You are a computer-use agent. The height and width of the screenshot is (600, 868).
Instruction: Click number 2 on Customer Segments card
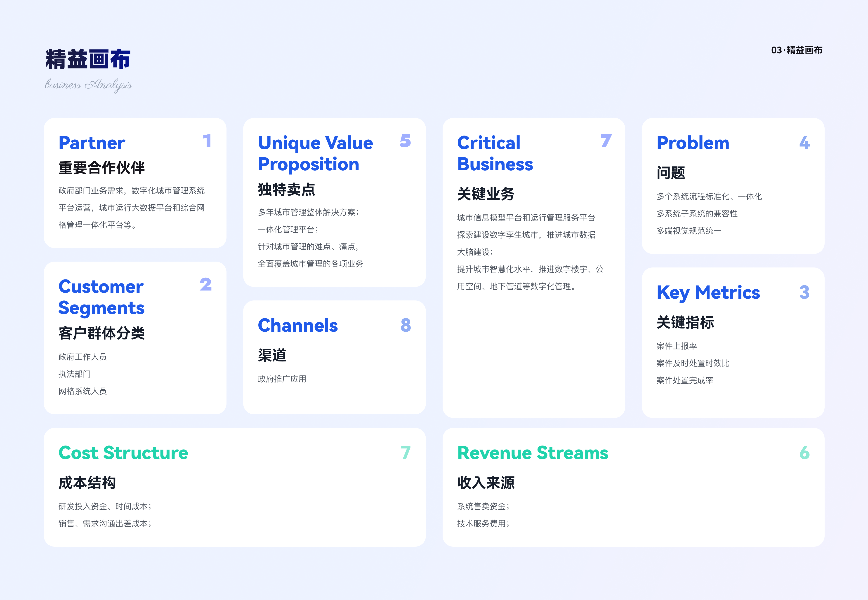pos(206,285)
